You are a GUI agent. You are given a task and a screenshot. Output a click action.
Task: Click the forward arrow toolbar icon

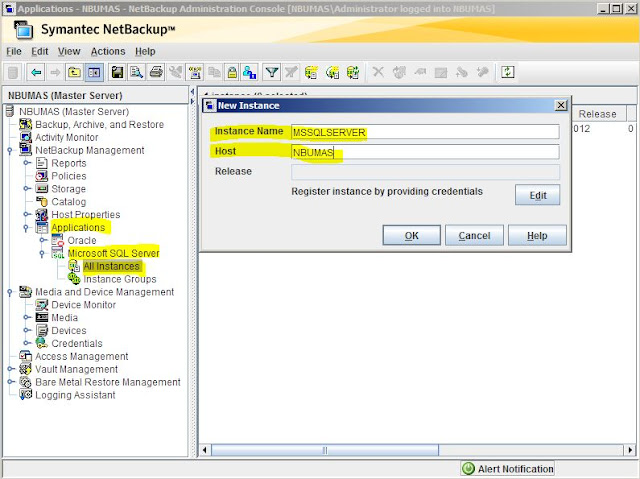coord(55,73)
